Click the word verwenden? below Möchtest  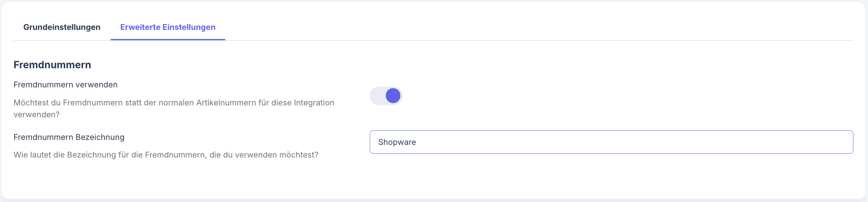coord(36,115)
